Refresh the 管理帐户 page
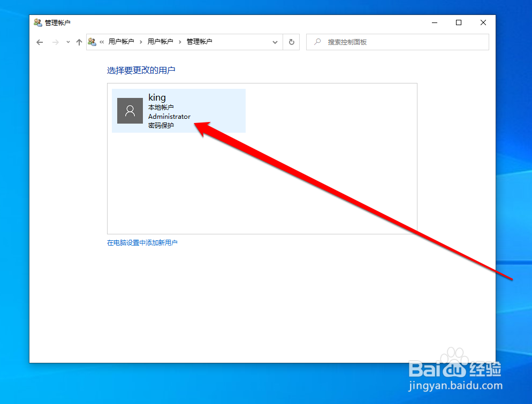 click(x=292, y=42)
